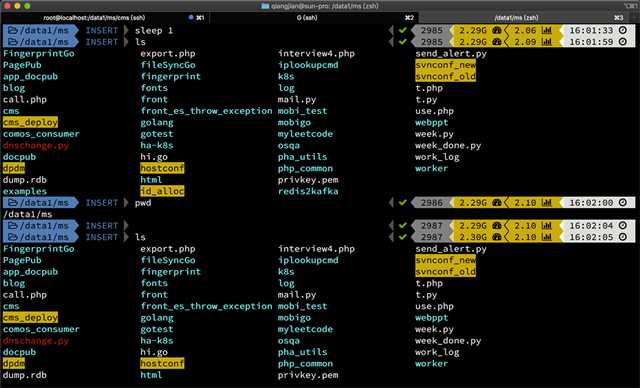Screen dimensions: 640x388
Task: Click the folder icon in the window title bar
Action: pos(265,6)
